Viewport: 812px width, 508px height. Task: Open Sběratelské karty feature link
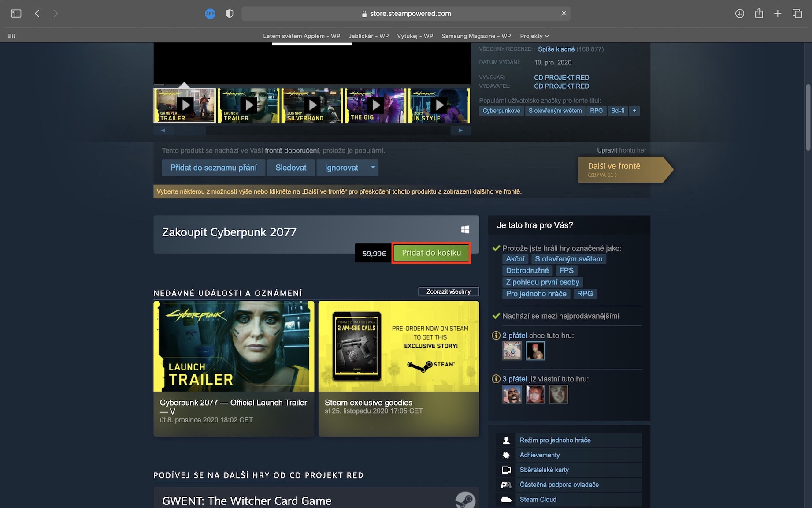pyautogui.click(x=569, y=470)
